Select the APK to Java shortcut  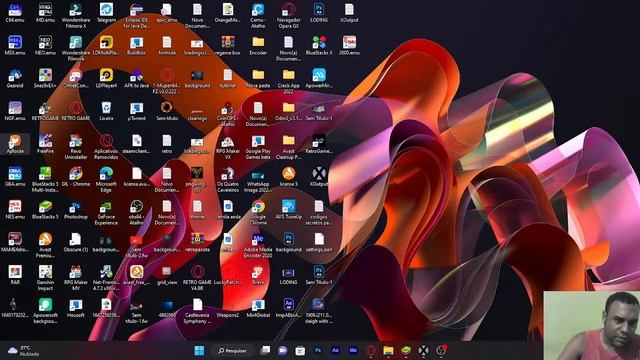pyautogui.click(x=136, y=78)
